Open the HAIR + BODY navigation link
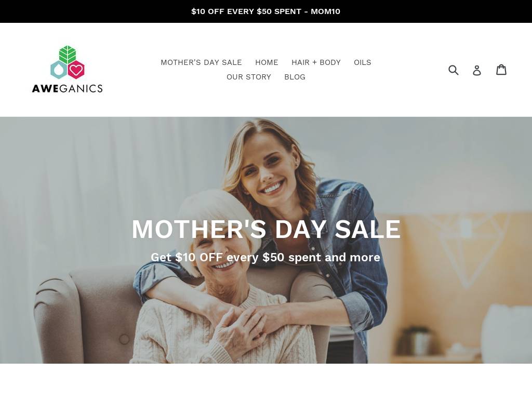This screenshot has width=532, height=399. pyautogui.click(x=316, y=62)
